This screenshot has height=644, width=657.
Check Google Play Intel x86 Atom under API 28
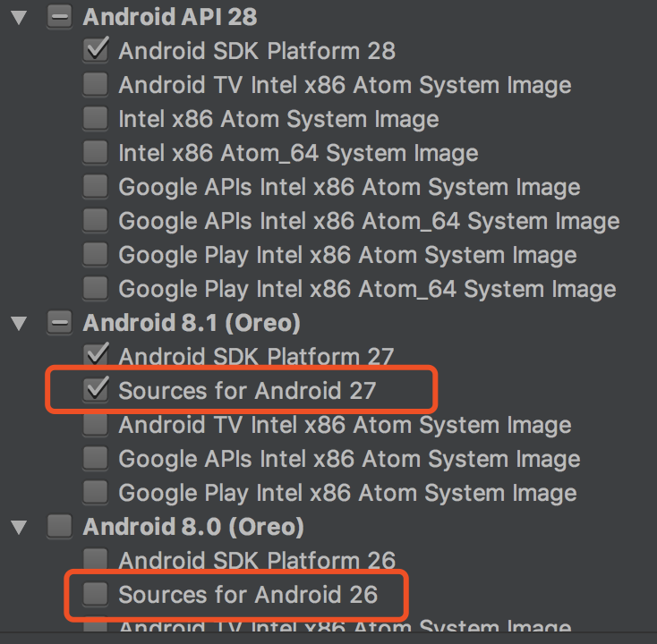(x=96, y=255)
